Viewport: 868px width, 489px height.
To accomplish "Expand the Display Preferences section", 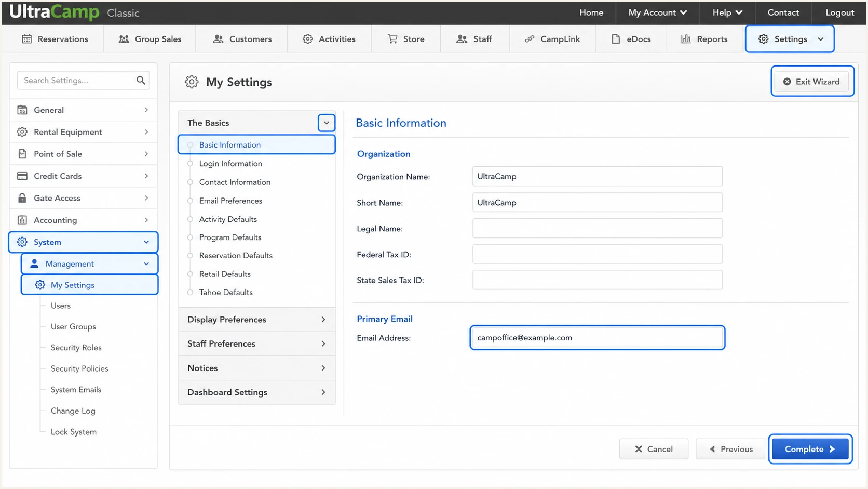I will point(257,320).
